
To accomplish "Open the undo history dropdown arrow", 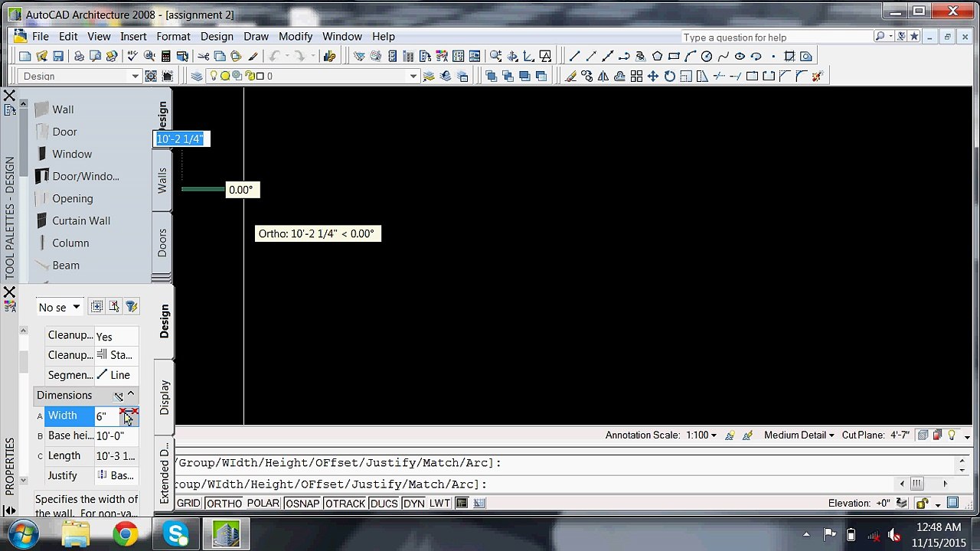I will point(286,56).
